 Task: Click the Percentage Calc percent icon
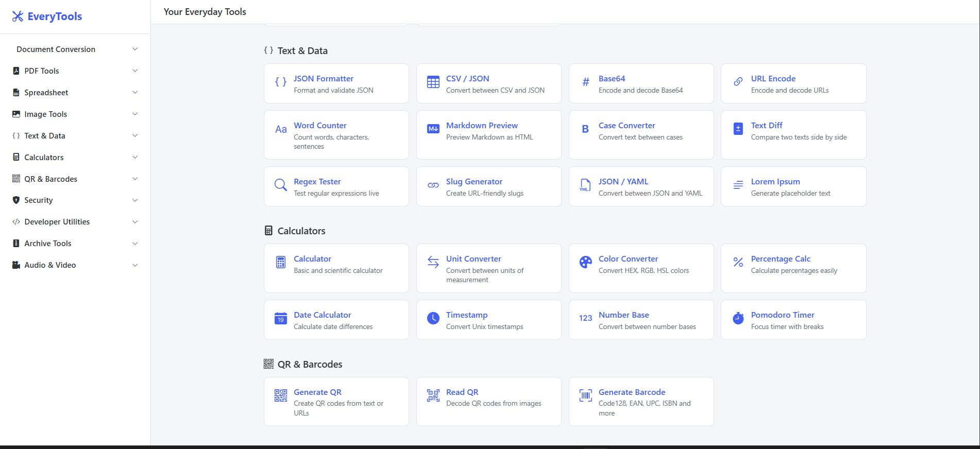click(738, 262)
